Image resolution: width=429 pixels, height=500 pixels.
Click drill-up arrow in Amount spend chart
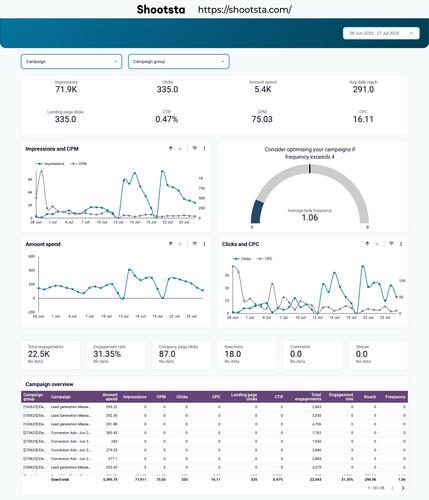point(171,244)
